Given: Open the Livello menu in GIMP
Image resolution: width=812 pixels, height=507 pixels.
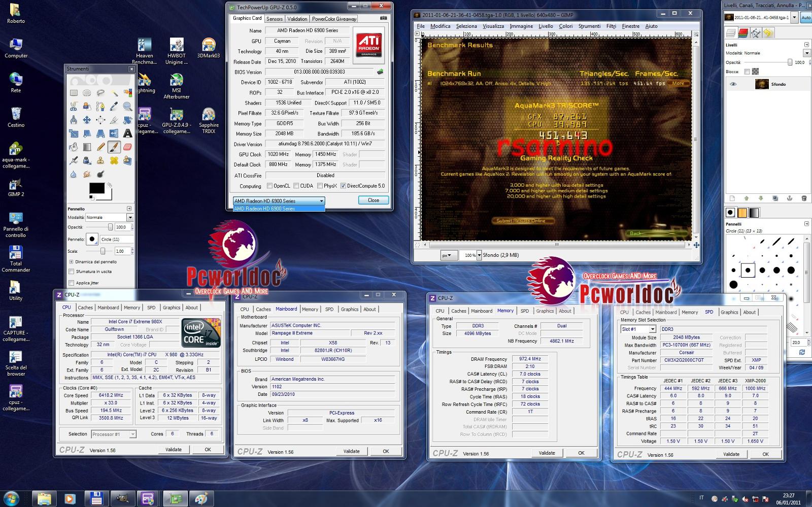Looking at the screenshot, I should coord(546,26).
